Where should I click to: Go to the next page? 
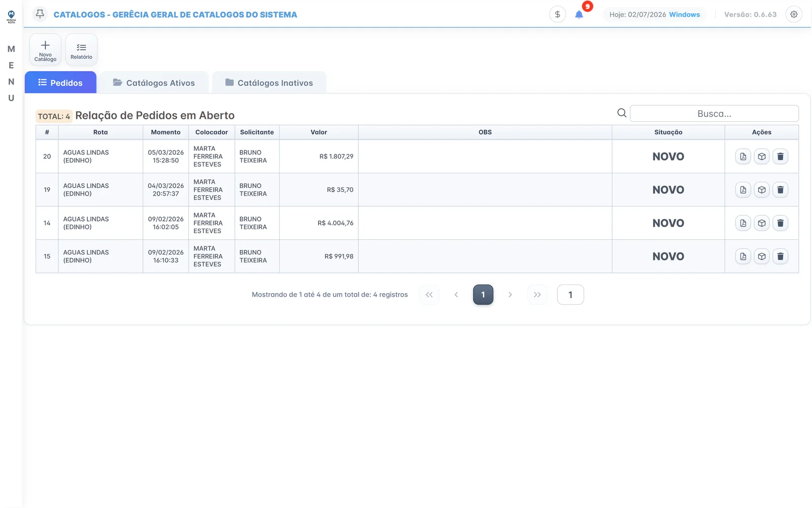pyautogui.click(x=510, y=295)
